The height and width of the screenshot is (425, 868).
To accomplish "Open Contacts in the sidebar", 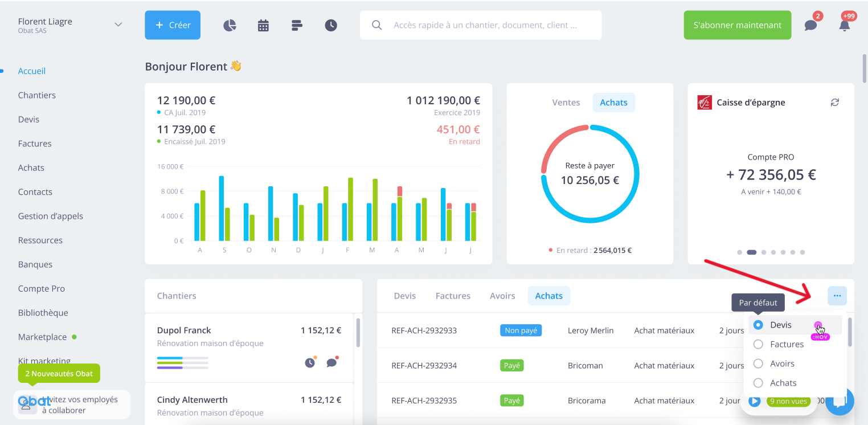I will [35, 192].
